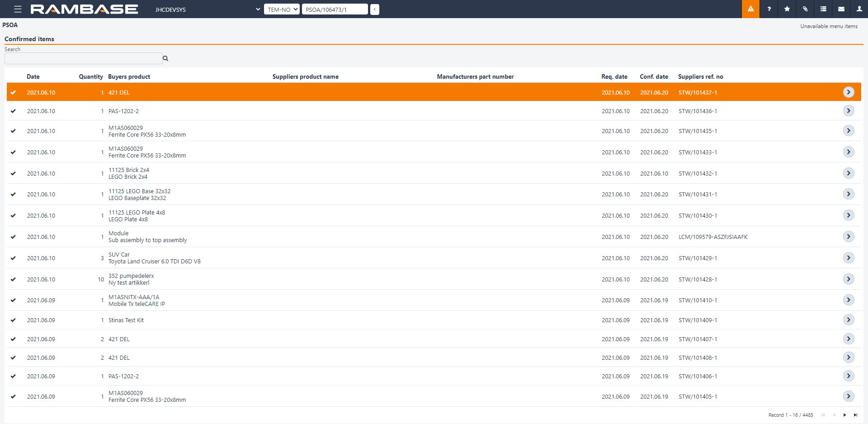
Task: Click the Confirmed items search field
Action: click(83, 58)
